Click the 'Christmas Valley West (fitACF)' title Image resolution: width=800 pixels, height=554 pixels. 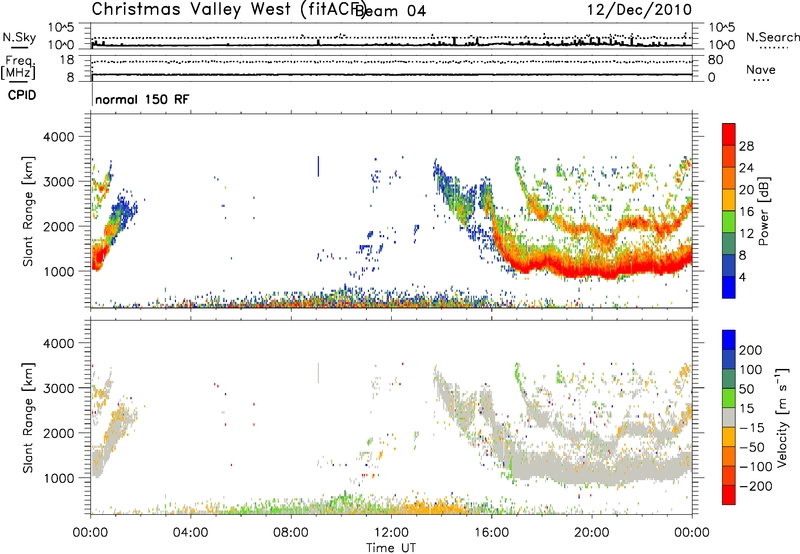click(229, 10)
